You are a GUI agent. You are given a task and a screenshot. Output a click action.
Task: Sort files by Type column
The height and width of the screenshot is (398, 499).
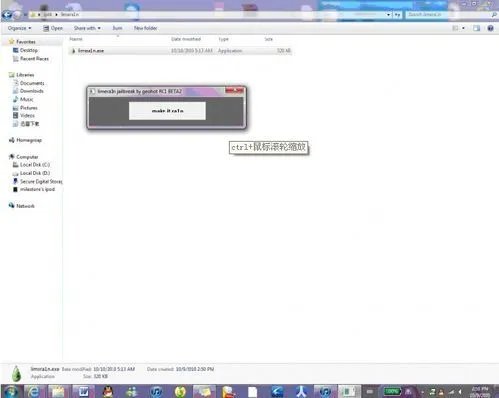(x=223, y=39)
